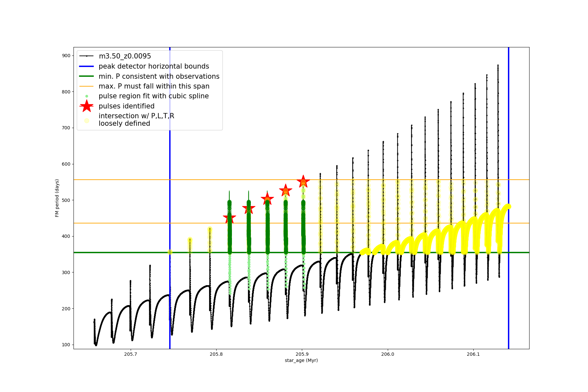Click the light green dot legend marker
The width and height of the screenshot is (588, 392).
(87, 96)
